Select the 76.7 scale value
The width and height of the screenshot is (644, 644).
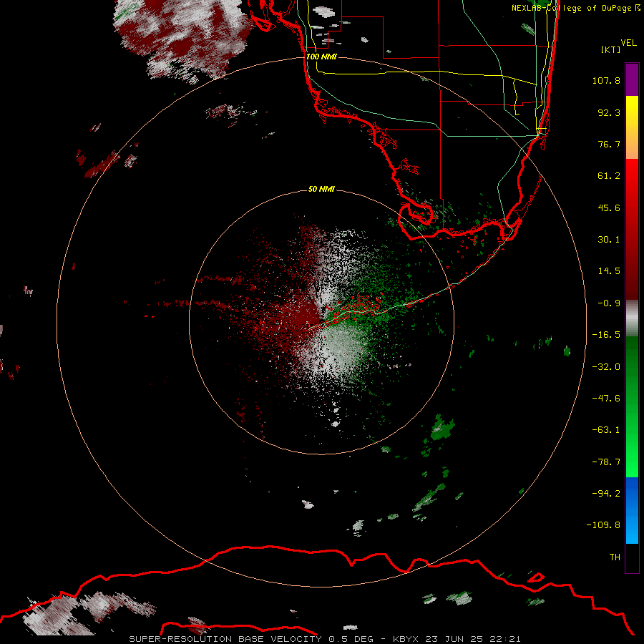(609, 144)
